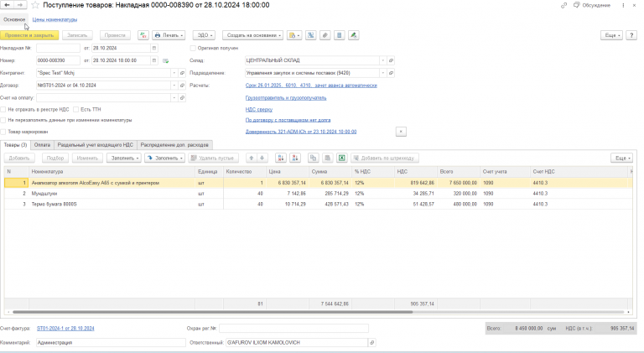Click the help question mark button
This screenshot has width=644, height=353.
pyautogui.click(x=631, y=35)
